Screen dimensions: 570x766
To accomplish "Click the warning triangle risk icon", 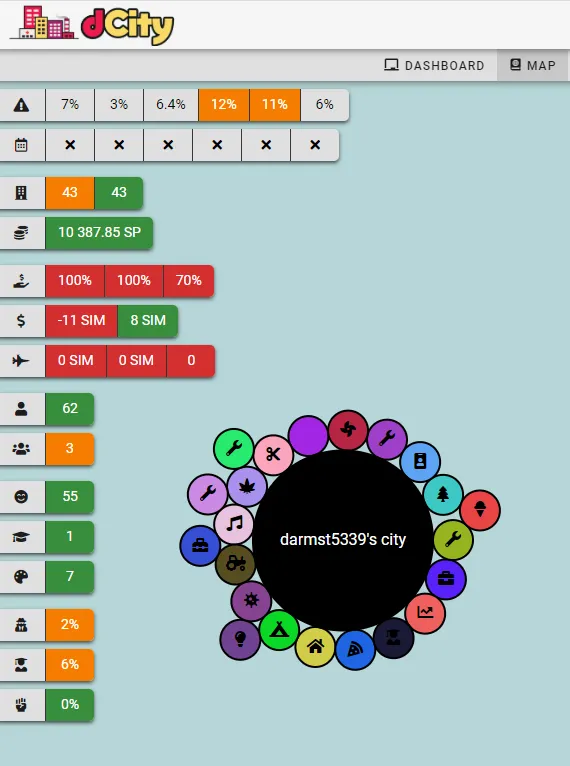I will point(21,105).
